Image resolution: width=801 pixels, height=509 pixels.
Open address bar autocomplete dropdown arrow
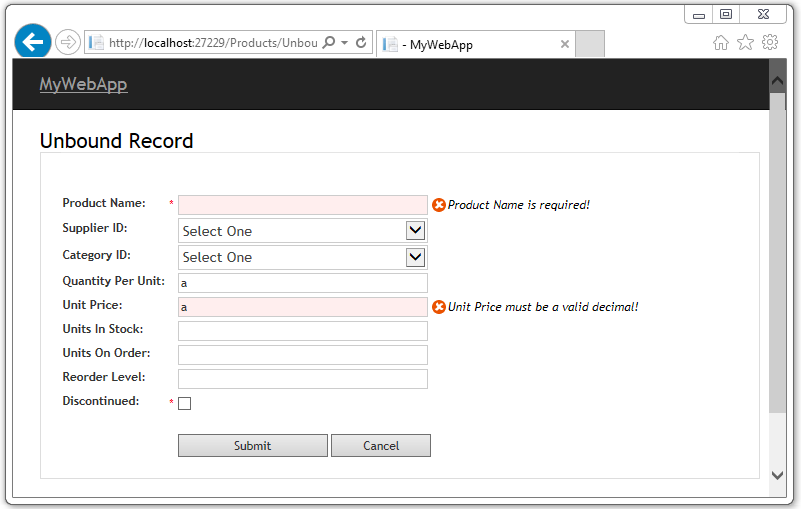click(x=345, y=42)
